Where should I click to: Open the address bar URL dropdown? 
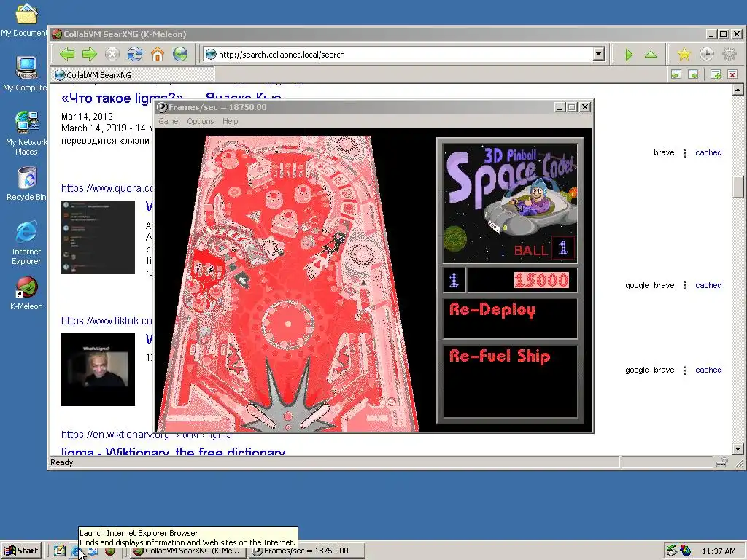(599, 54)
